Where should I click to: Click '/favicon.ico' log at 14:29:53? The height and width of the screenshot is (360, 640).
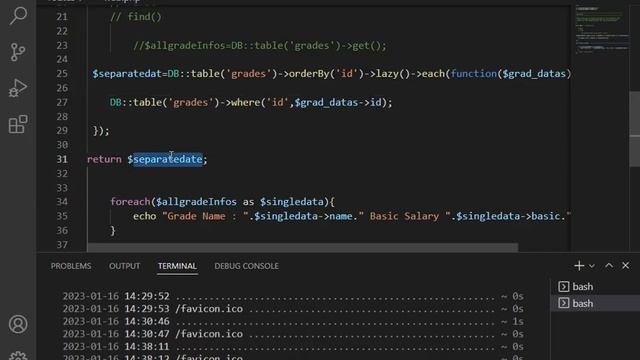[x=209, y=309]
